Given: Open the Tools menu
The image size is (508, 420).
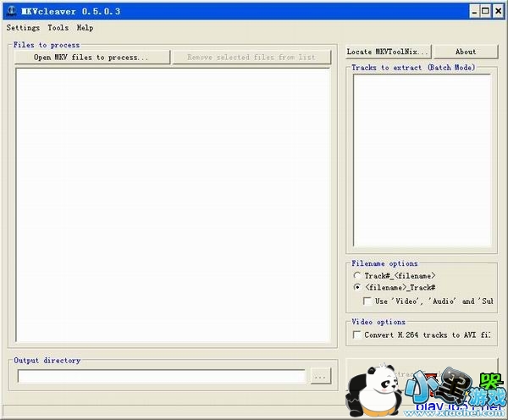Looking at the screenshot, I should coord(58,28).
